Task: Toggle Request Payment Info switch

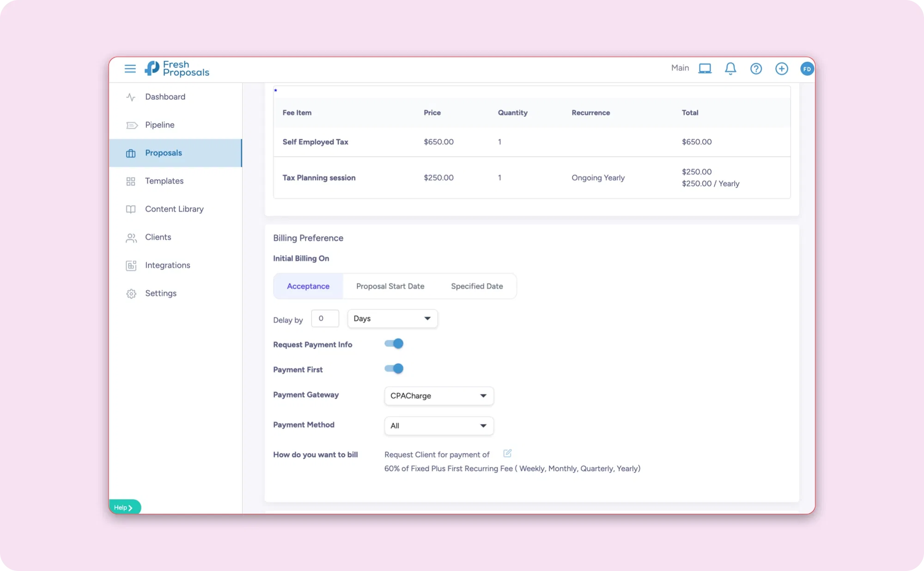Action: 394,344
